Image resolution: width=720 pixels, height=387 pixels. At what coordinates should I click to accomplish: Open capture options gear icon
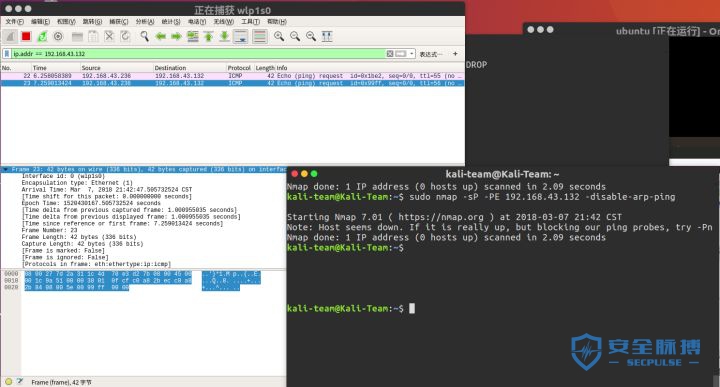pos(58,36)
